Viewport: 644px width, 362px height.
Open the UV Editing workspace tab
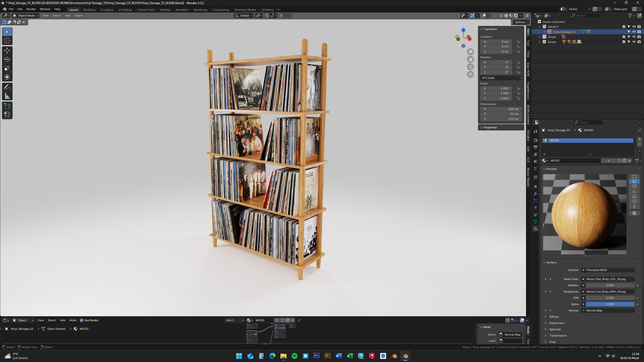click(x=125, y=10)
